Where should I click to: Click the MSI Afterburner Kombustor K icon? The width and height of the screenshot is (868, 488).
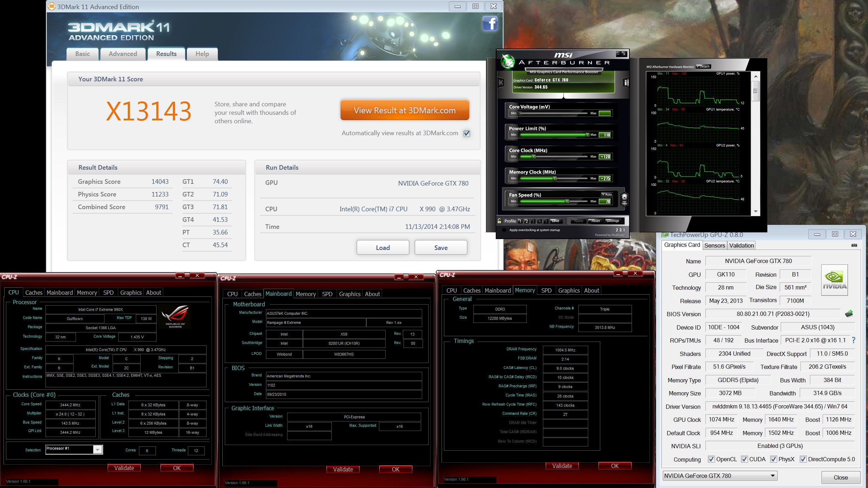(501, 83)
